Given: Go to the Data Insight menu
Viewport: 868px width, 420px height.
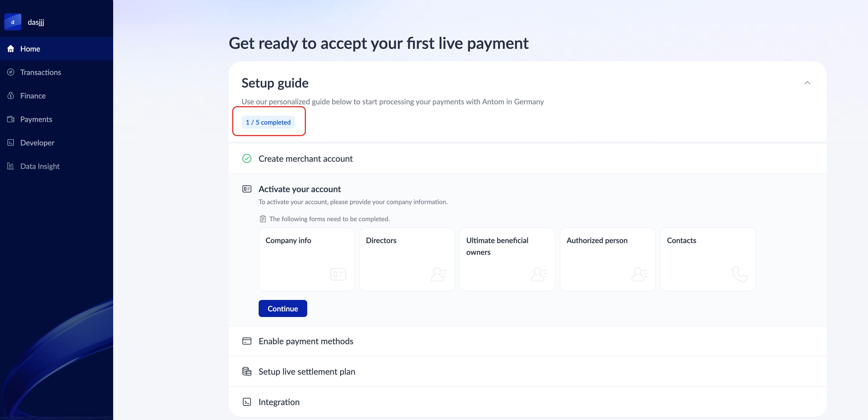Looking at the screenshot, I should 40,166.
